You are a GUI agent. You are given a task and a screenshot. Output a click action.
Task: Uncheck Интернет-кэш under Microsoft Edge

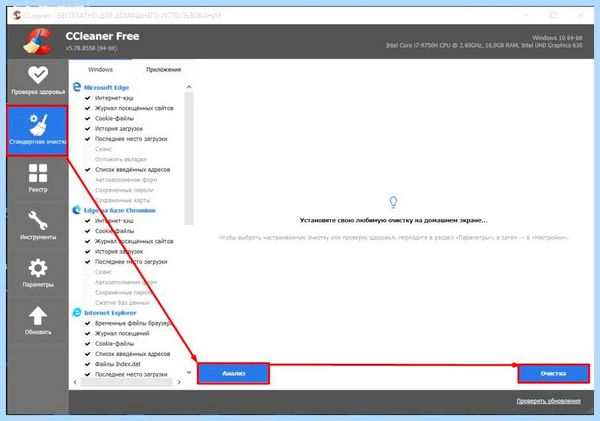88,98
